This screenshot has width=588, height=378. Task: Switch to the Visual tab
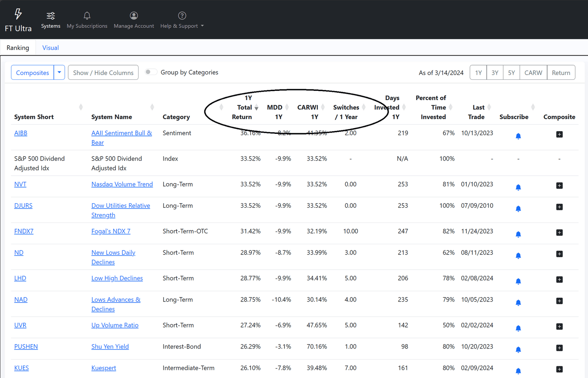coord(50,48)
